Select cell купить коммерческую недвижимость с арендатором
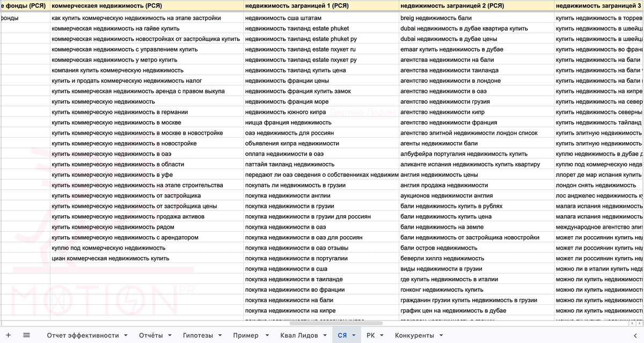 pos(147,237)
